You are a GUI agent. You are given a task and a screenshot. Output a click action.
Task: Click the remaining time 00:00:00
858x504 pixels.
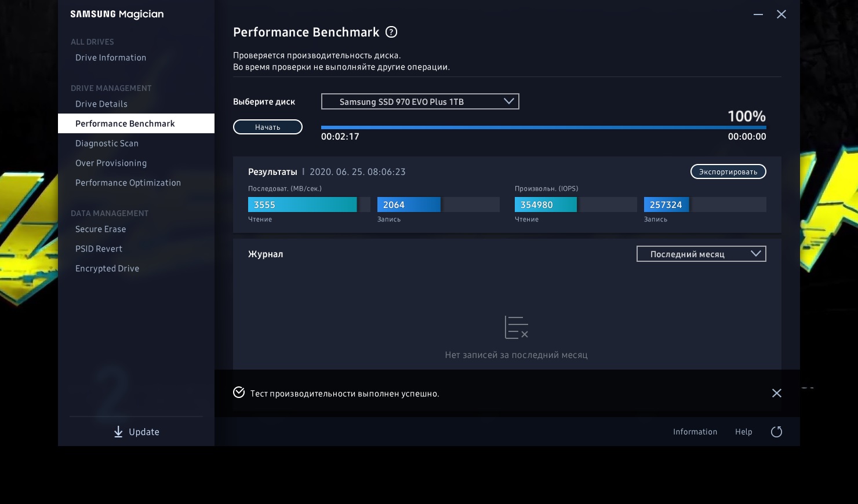(x=747, y=137)
